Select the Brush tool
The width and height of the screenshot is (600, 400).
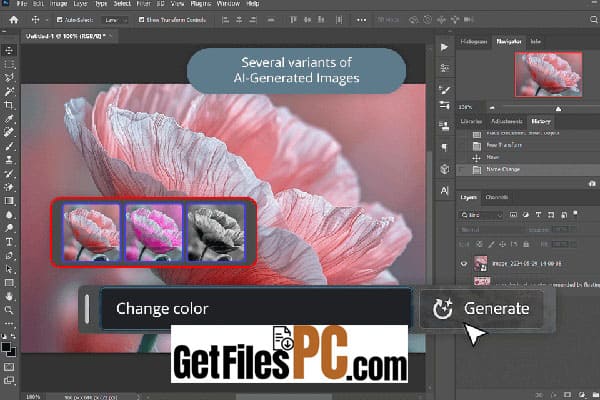9,146
